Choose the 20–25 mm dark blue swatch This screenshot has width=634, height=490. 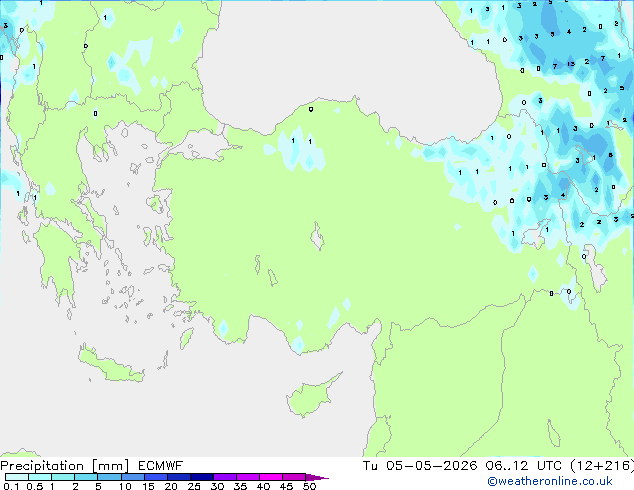[178, 477]
